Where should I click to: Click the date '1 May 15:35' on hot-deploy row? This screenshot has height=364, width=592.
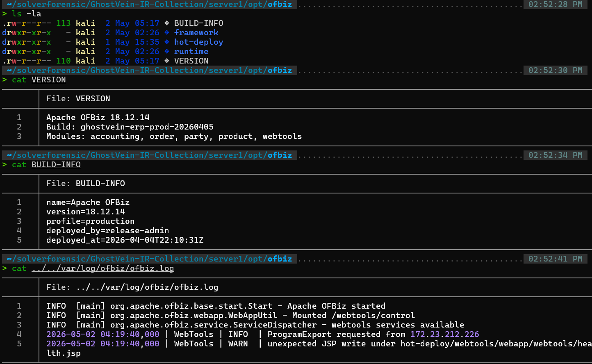(x=132, y=42)
